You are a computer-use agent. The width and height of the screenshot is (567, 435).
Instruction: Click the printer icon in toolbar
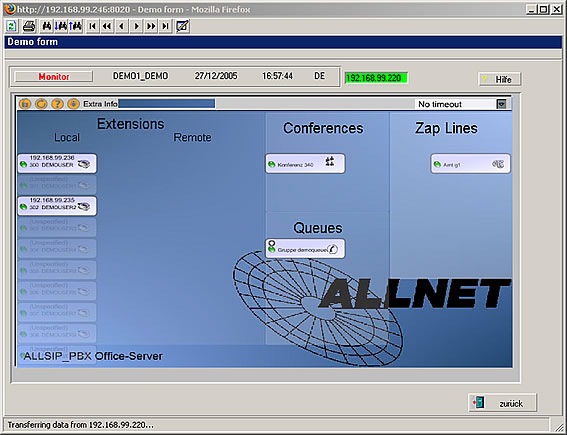point(29,26)
